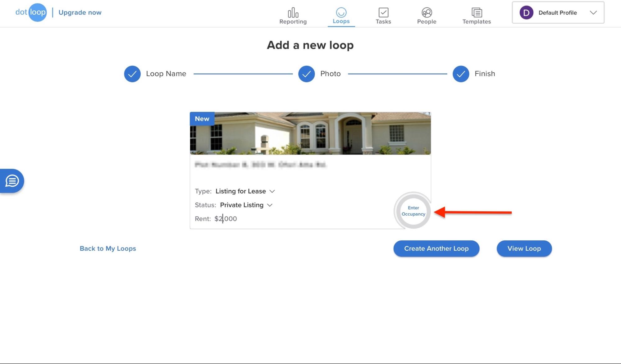Open Back to My Loops link

[108, 248]
